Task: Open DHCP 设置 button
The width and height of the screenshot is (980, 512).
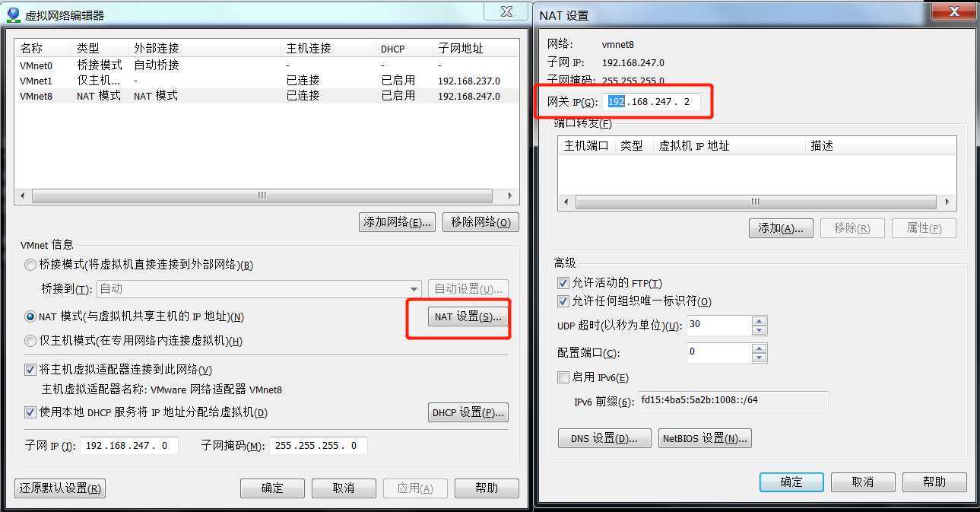Action: click(468, 412)
